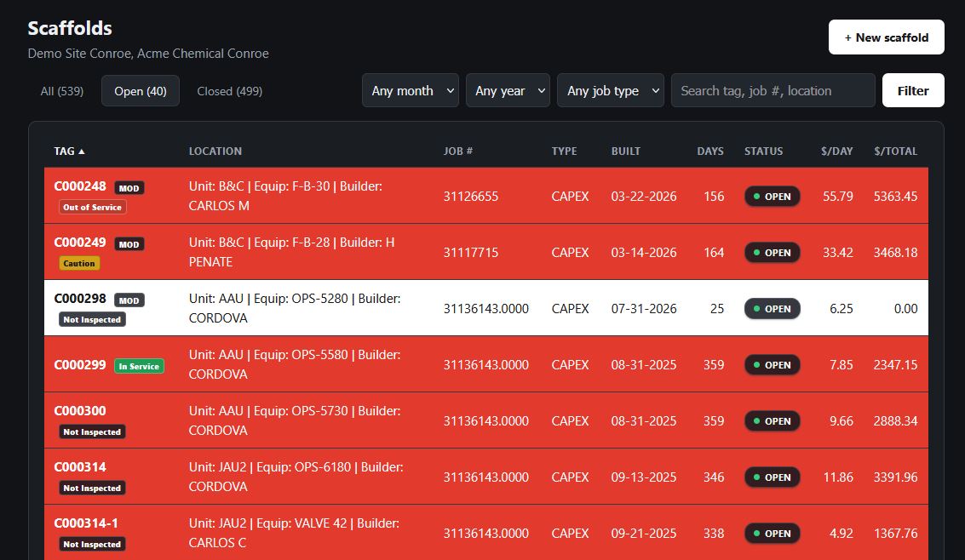This screenshot has height=560, width=965.
Task: Sort by the TAG column header
Action: pyautogui.click(x=69, y=151)
